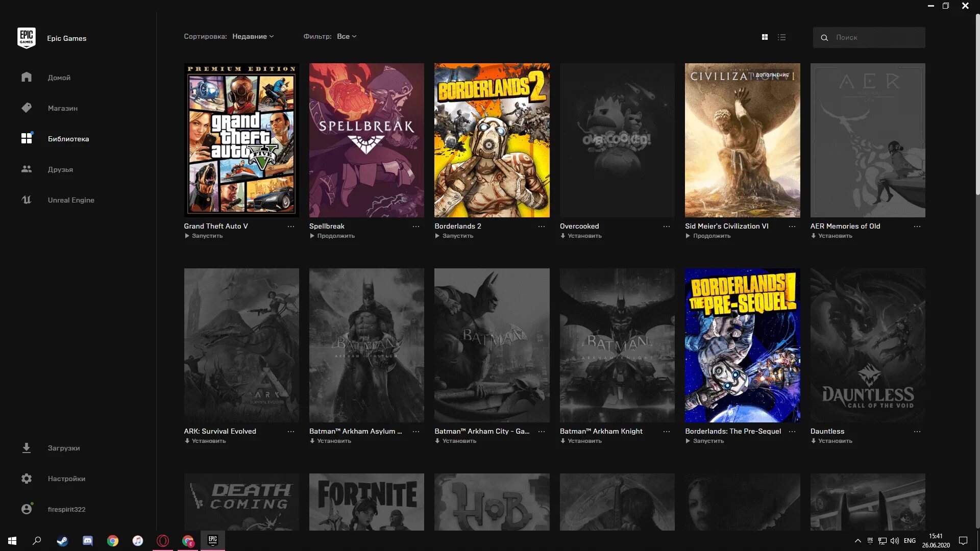Install Batman Arkham City

tap(456, 441)
